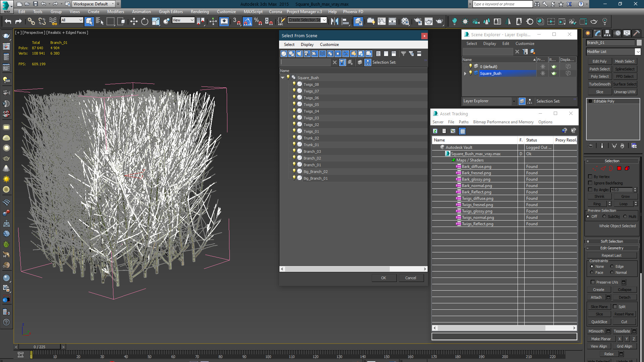Viewport: 644px width, 362px height.
Task: Apply the TurboSmooth modifier button
Action: pyautogui.click(x=599, y=84)
